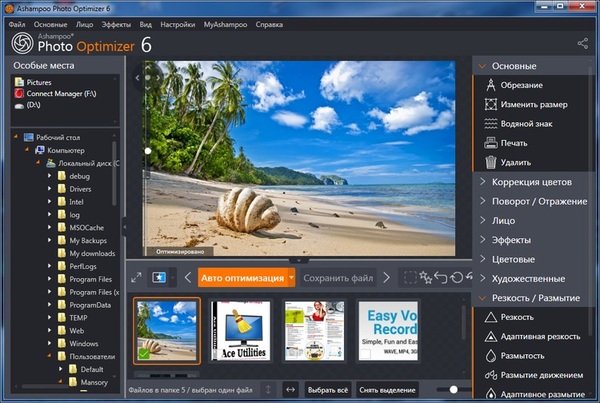Click the share icon in the header
600x403 pixels.
[x=583, y=43]
